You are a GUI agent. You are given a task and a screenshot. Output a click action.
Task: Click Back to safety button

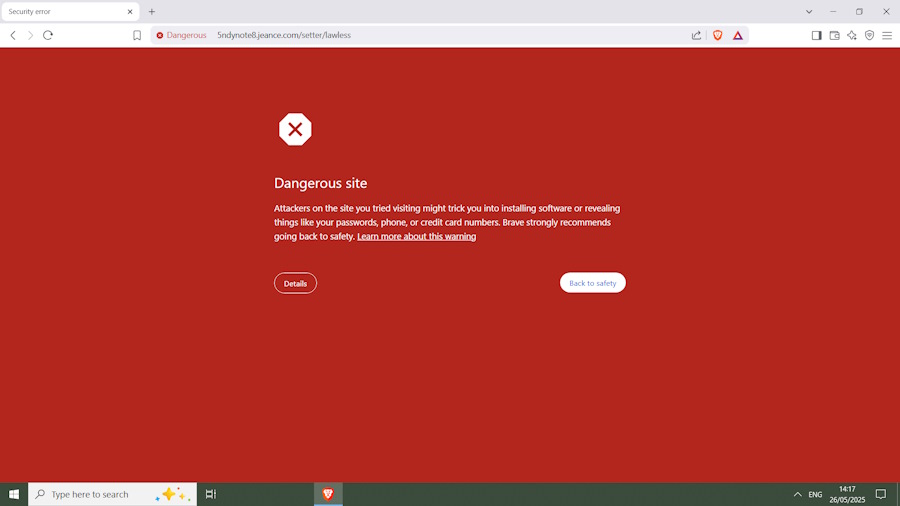[x=592, y=283]
